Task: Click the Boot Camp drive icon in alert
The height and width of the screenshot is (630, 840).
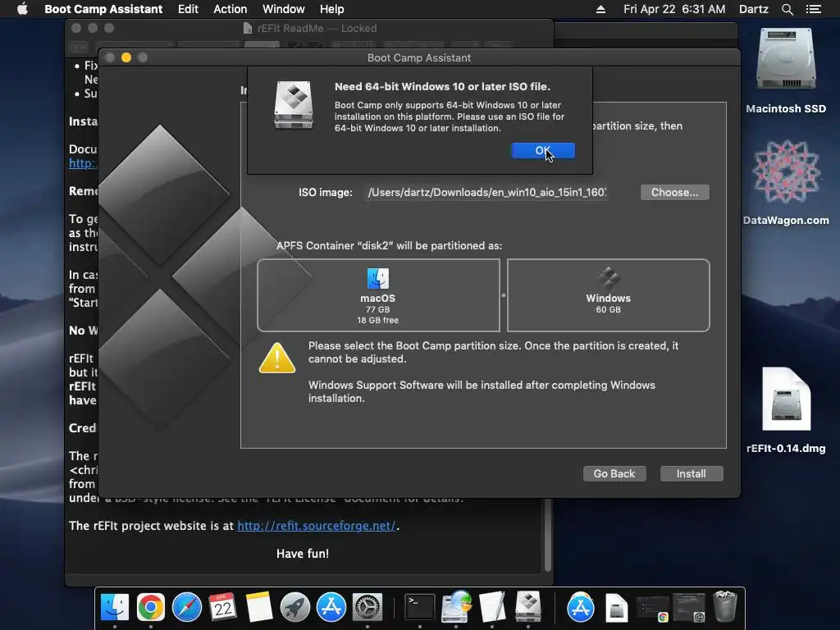Action: pyautogui.click(x=294, y=105)
